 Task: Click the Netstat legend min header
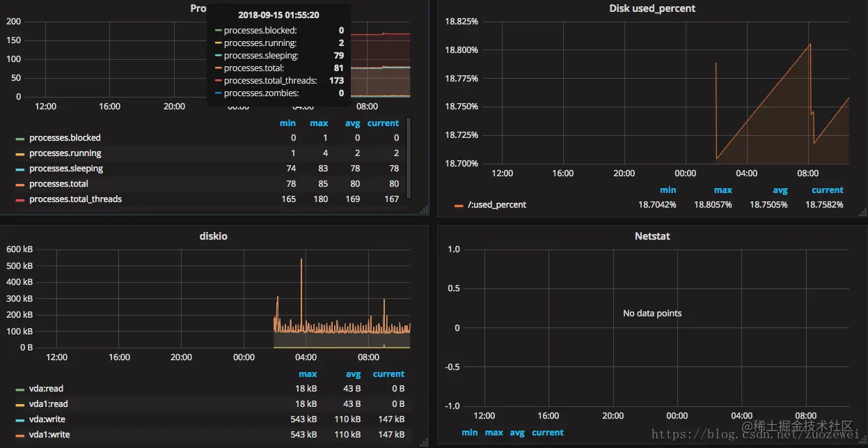coord(470,433)
